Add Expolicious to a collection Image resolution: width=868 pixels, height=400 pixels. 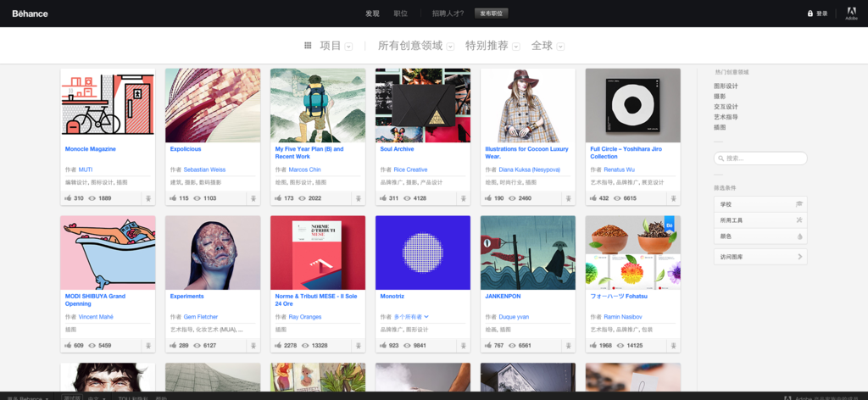pyautogui.click(x=253, y=198)
